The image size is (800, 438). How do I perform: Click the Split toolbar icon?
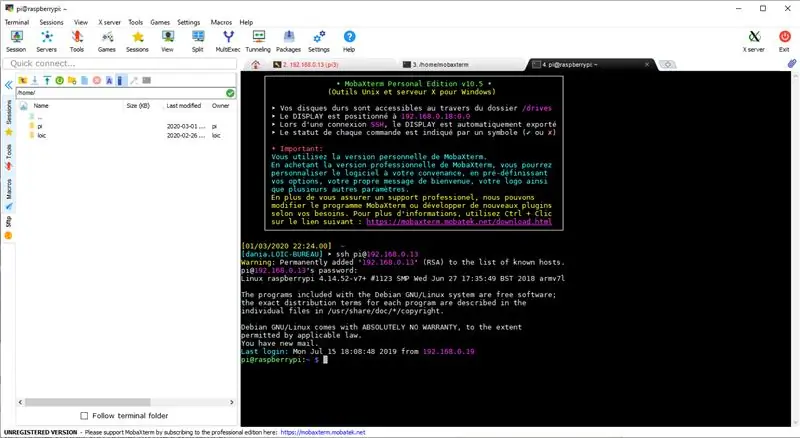tap(198, 41)
